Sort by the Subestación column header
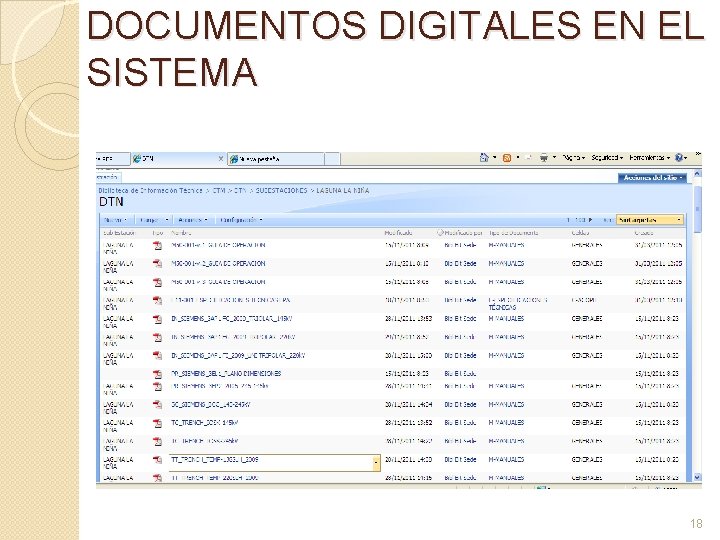 [119, 233]
